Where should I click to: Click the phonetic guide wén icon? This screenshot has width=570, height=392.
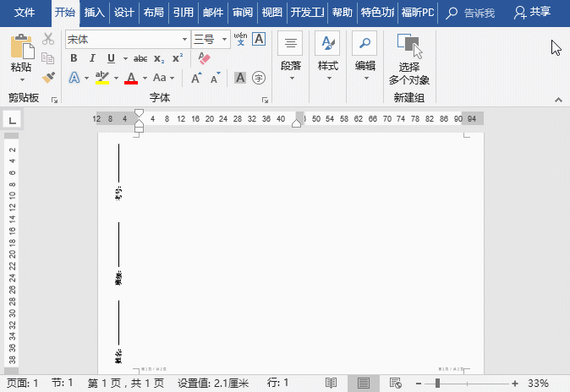(x=240, y=39)
